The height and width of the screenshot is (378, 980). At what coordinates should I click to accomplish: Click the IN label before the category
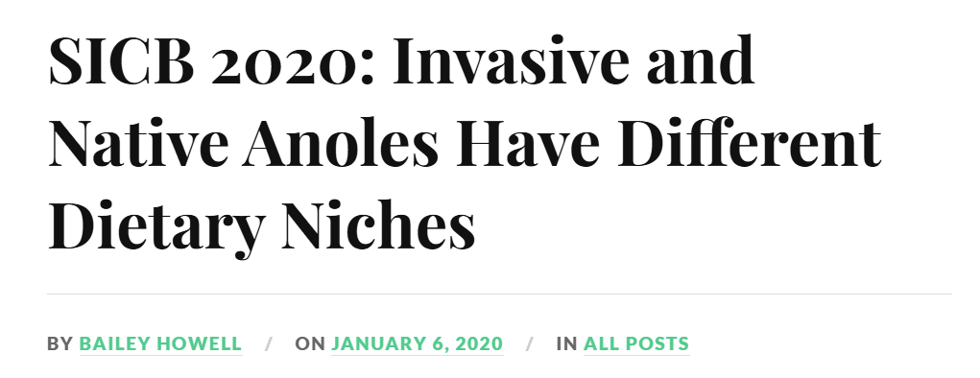pyautogui.click(x=567, y=344)
